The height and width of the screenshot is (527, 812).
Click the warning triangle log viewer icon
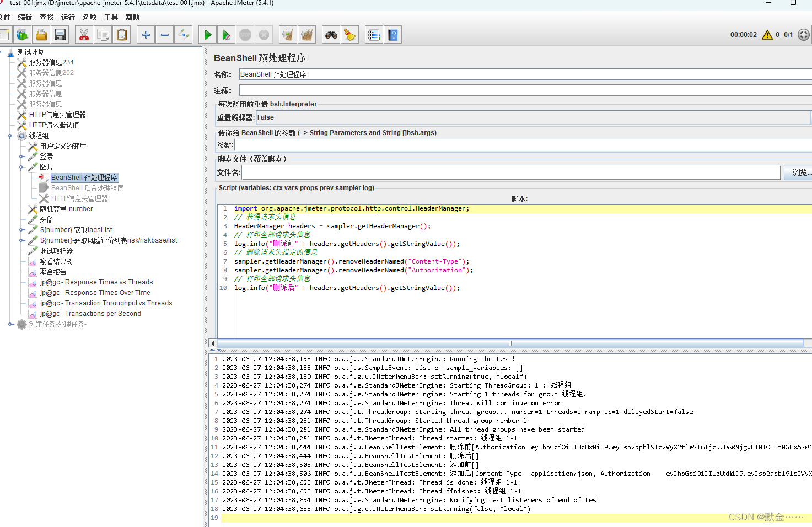click(x=767, y=35)
